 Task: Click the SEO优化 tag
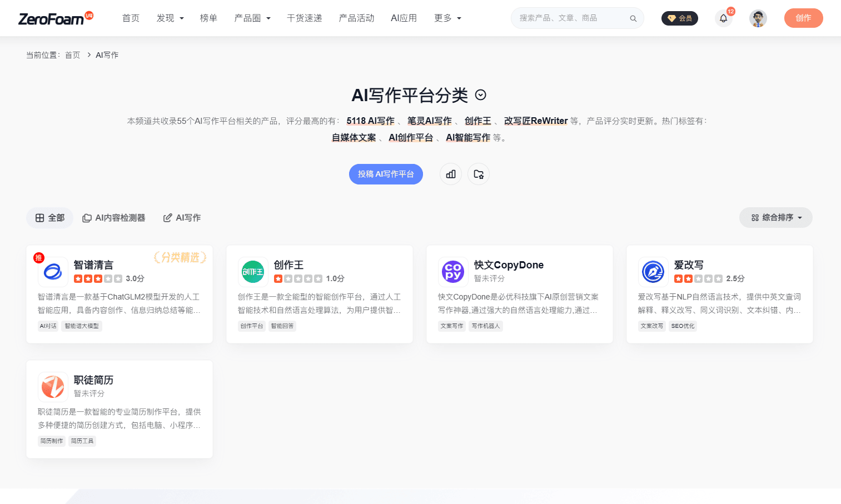[x=683, y=326]
